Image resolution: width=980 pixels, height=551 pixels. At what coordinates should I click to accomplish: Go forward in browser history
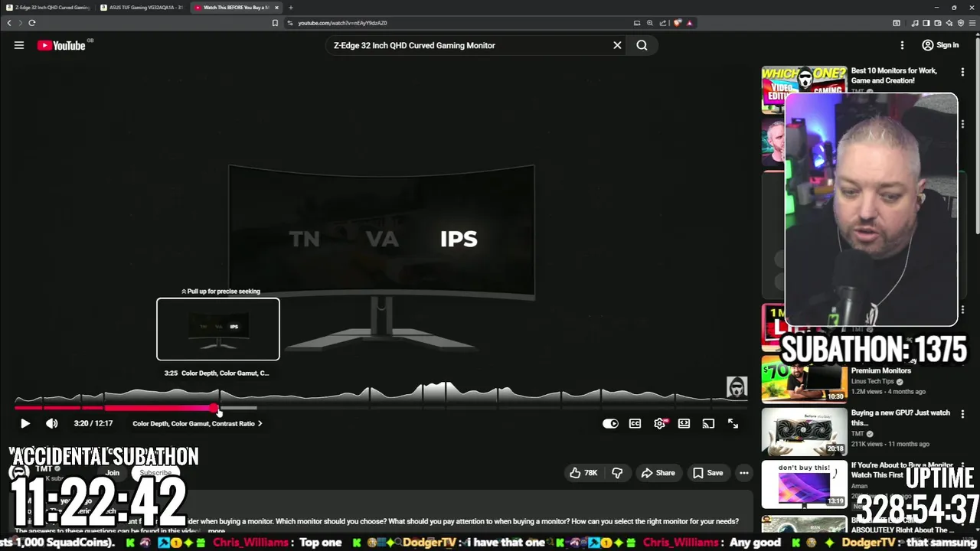click(x=21, y=23)
